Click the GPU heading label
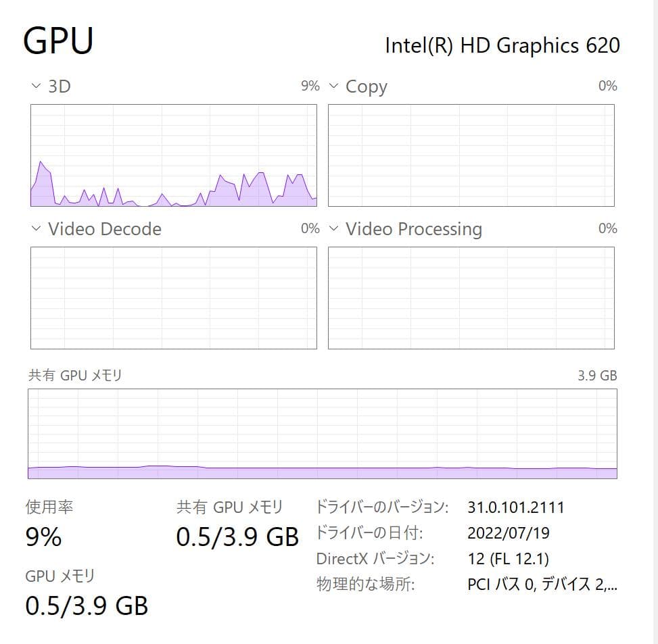The image size is (658, 644). pyautogui.click(x=58, y=42)
